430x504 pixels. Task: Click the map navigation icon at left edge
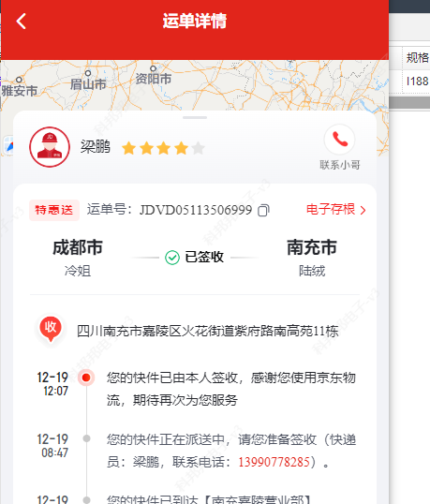tap(8, 145)
